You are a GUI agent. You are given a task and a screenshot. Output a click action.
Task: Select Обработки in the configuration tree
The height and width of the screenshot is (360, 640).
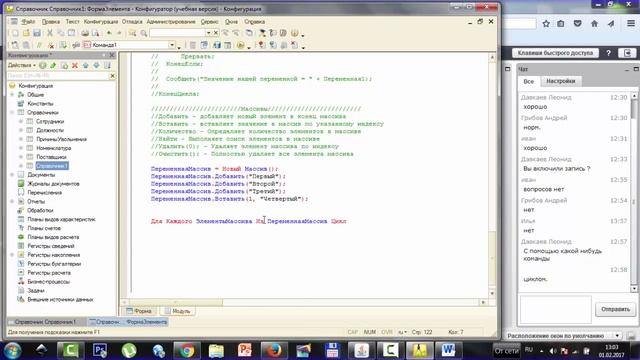pos(40,211)
